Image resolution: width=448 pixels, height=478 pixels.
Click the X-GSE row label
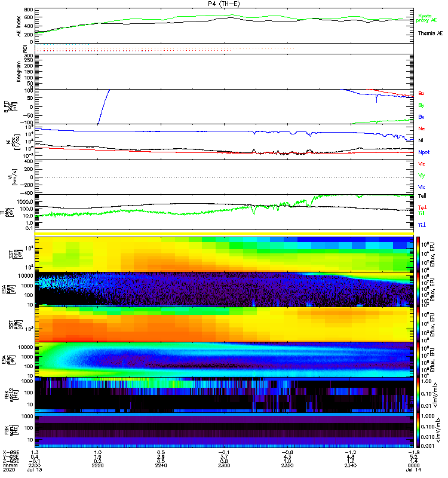(x=11, y=452)
